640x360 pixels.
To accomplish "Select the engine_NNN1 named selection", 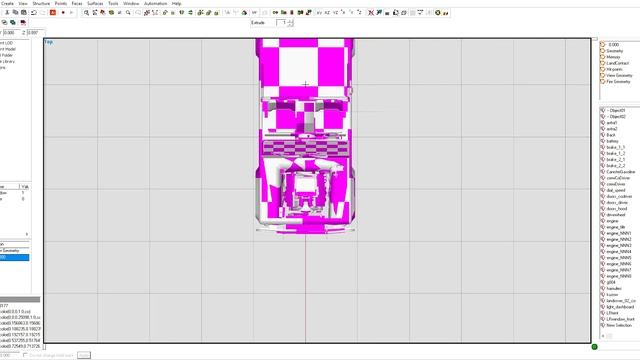I will (619, 233).
